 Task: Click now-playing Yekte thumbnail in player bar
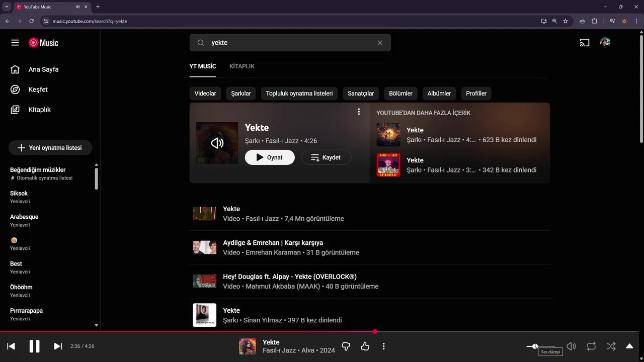(247, 346)
